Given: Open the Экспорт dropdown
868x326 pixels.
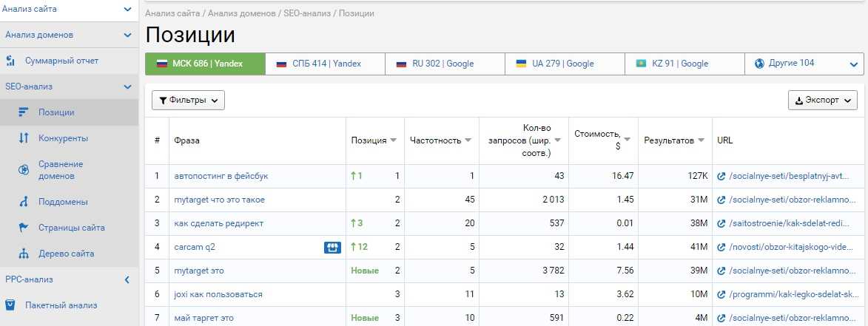Looking at the screenshot, I should click(823, 100).
